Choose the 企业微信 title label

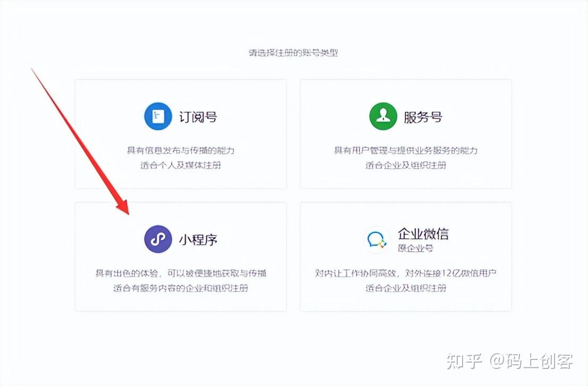click(x=423, y=234)
